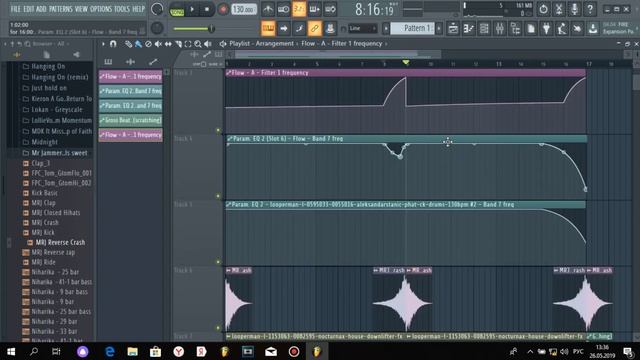The height and width of the screenshot is (360, 640).
Task: Open the Browser/plugin picker toolbar icon
Action: tap(515, 28)
